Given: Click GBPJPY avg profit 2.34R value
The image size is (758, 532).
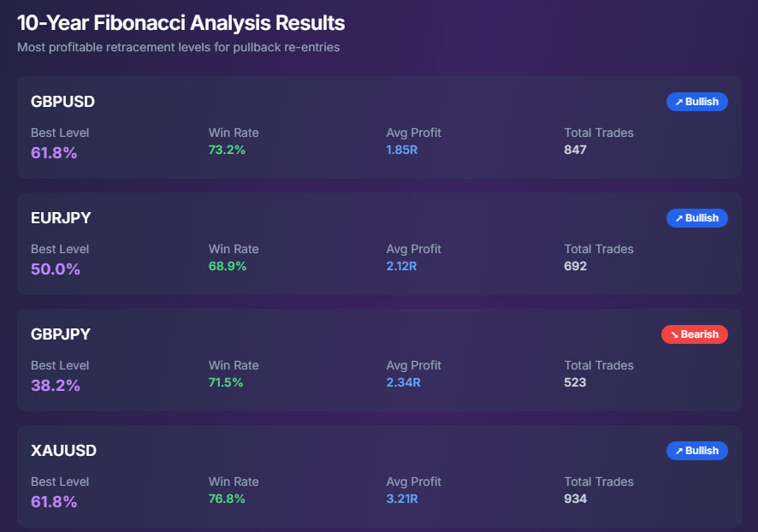Looking at the screenshot, I should pyautogui.click(x=403, y=382).
